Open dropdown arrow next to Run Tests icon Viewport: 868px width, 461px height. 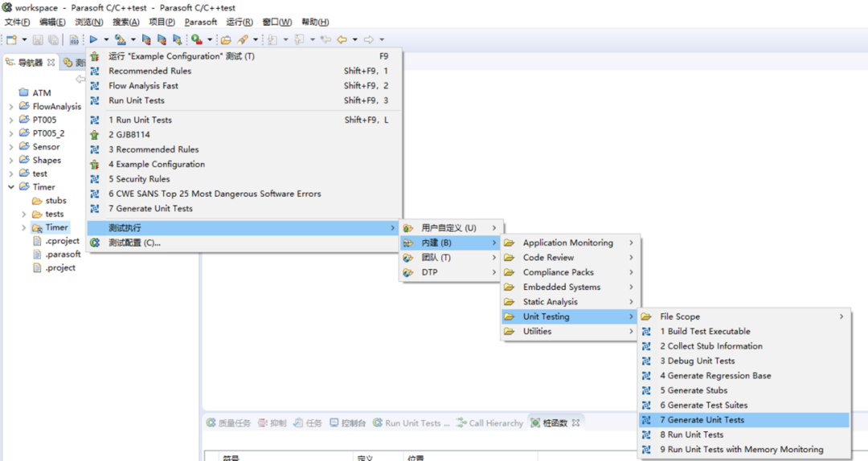point(106,39)
